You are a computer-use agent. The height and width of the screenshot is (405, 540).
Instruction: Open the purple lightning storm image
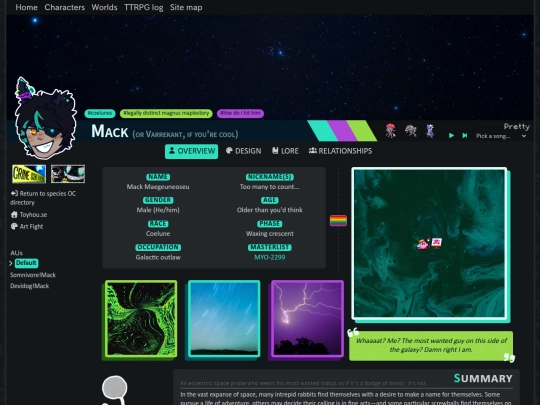(307, 319)
